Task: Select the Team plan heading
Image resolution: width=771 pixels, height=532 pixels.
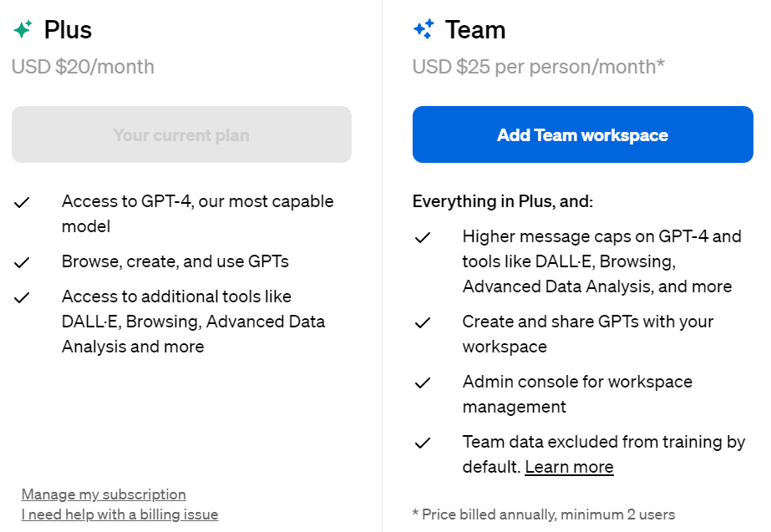Action: click(x=475, y=29)
